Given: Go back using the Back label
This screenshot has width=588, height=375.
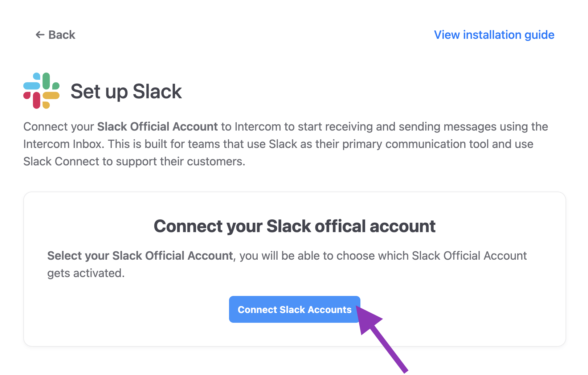Looking at the screenshot, I should pos(62,35).
